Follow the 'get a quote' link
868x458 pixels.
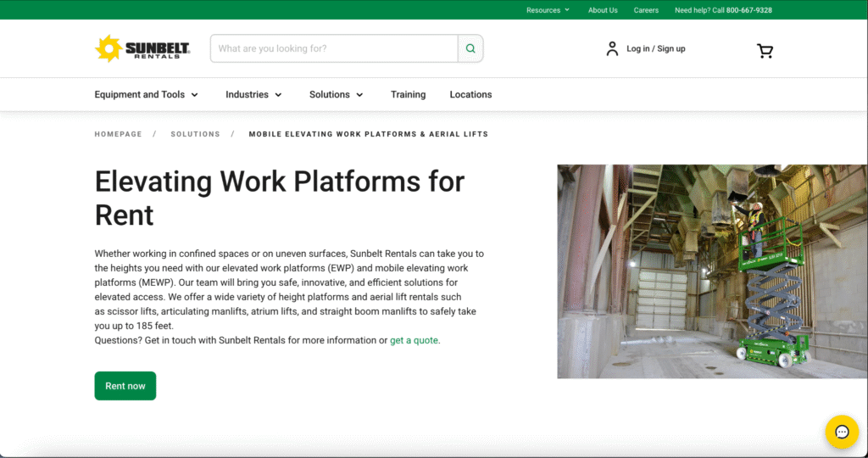coord(415,341)
